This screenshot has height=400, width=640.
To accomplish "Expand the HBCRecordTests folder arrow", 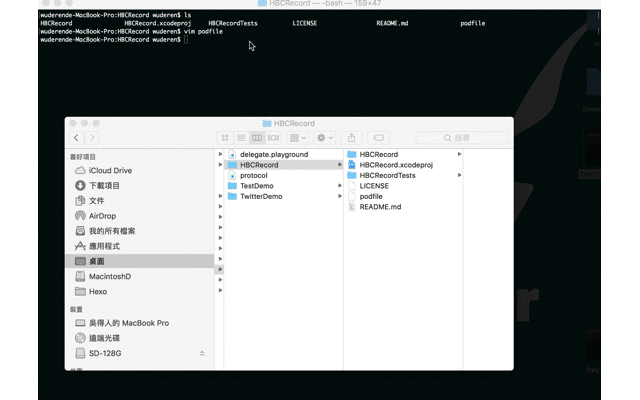I will pyautogui.click(x=459, y=176).
